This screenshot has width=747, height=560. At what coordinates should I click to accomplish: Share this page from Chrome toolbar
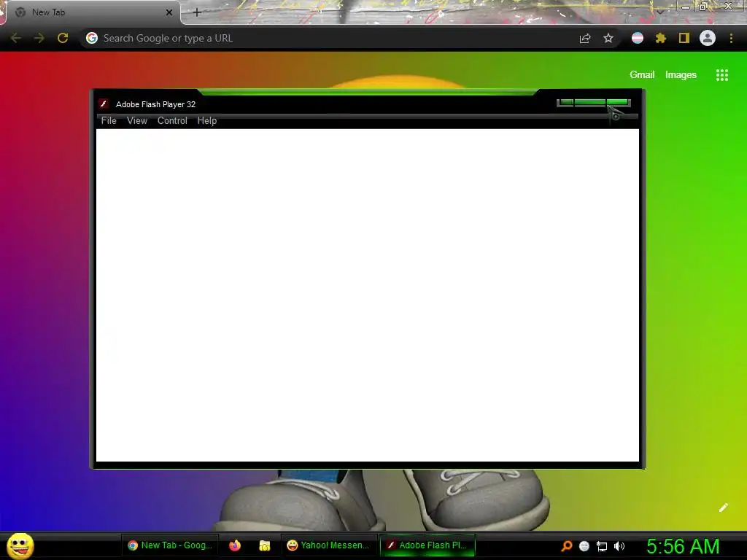pyautogui.click(x=585, y=38)
